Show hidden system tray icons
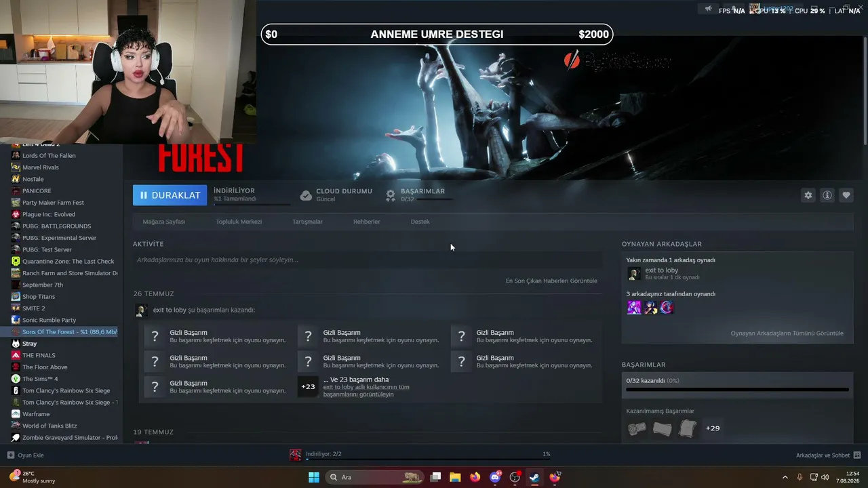The width and height of the screenshot is (868, 488). click(785, 477)
